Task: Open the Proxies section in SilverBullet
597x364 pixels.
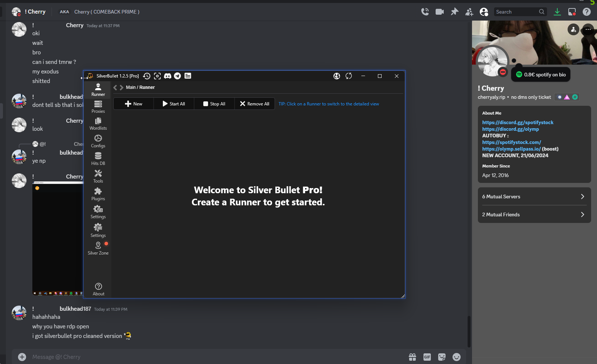Action: [98, 107]
